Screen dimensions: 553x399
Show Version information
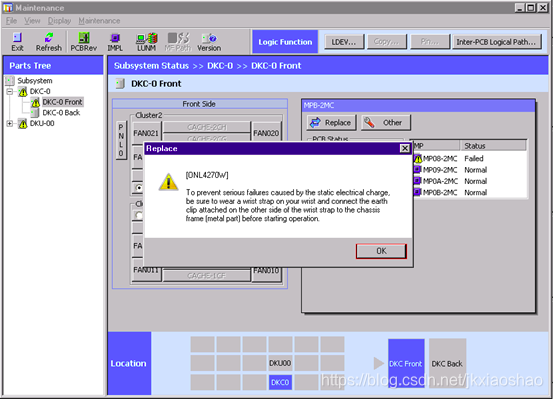209,42
